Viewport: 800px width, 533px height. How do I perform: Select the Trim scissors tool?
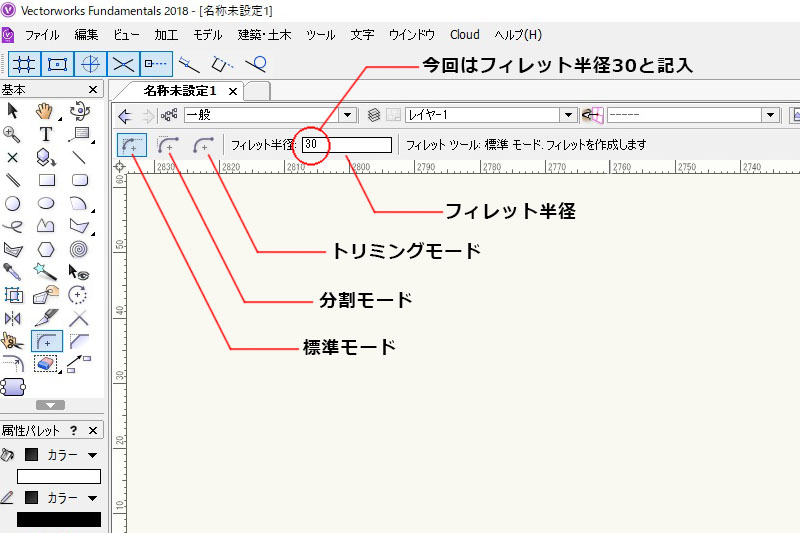(12, 341)
